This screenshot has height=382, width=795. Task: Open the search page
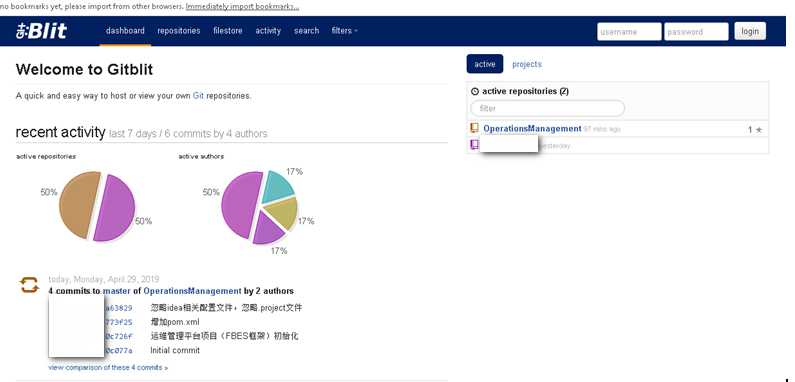(x=306, y=30)
